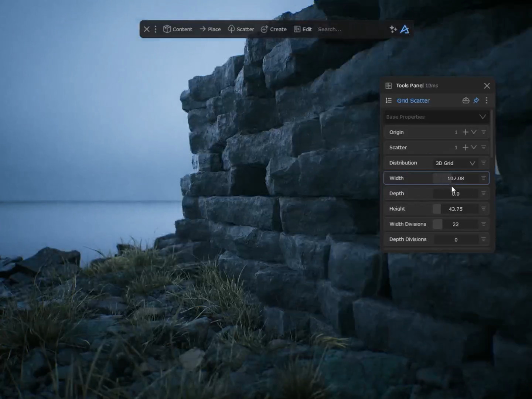Click the blue A logo icon

tap(405, 29)
